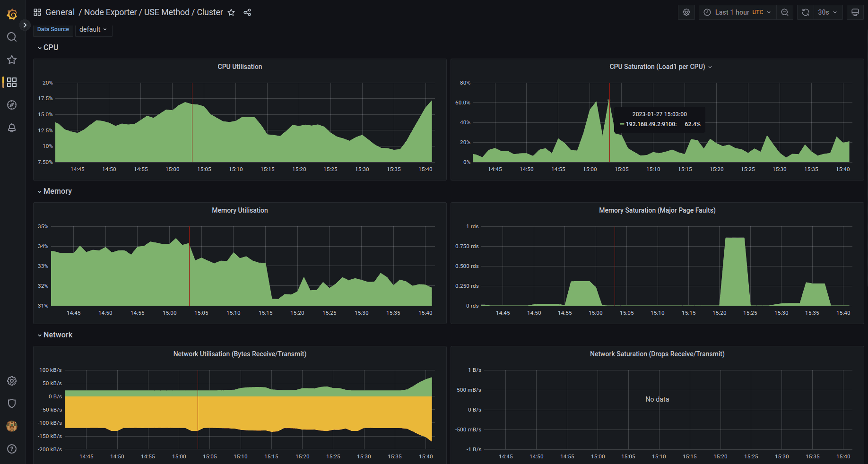Click the 60.0% axis label in CPU Saturation
The image size is (868, 464).
click(x=463, y=103)
